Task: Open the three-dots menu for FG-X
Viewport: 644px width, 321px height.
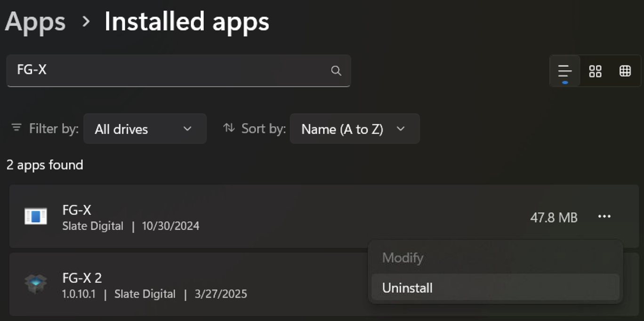Action: pos(604,217)
